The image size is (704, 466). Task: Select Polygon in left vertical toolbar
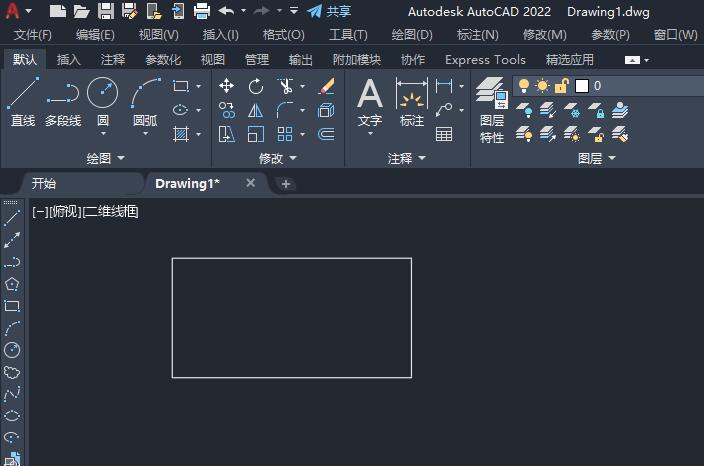pos(12,284)
